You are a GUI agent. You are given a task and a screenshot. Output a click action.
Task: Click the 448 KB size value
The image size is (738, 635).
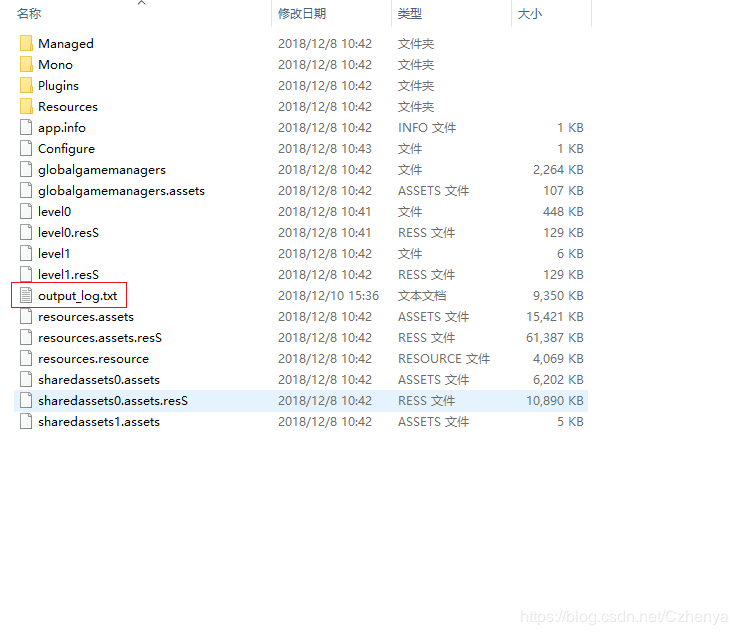click(563, 211)
